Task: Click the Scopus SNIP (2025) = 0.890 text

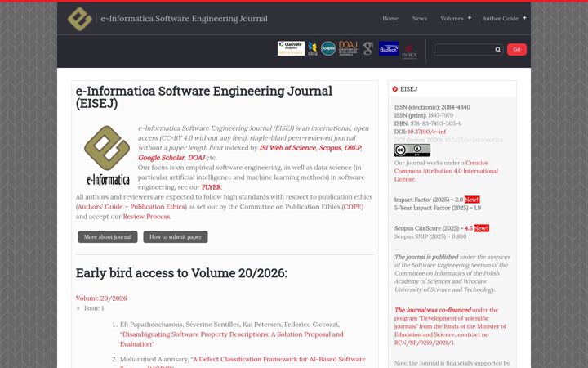Action: pos(430,236)
